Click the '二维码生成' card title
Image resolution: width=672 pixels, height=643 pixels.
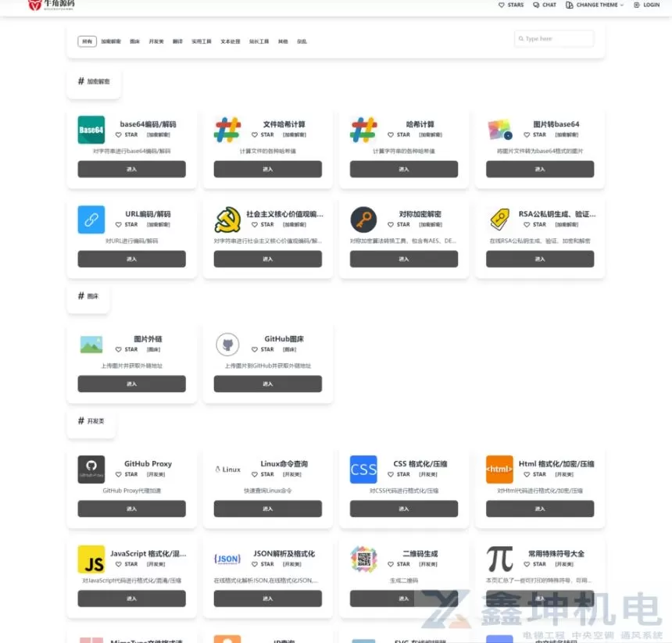pos(420,554)
